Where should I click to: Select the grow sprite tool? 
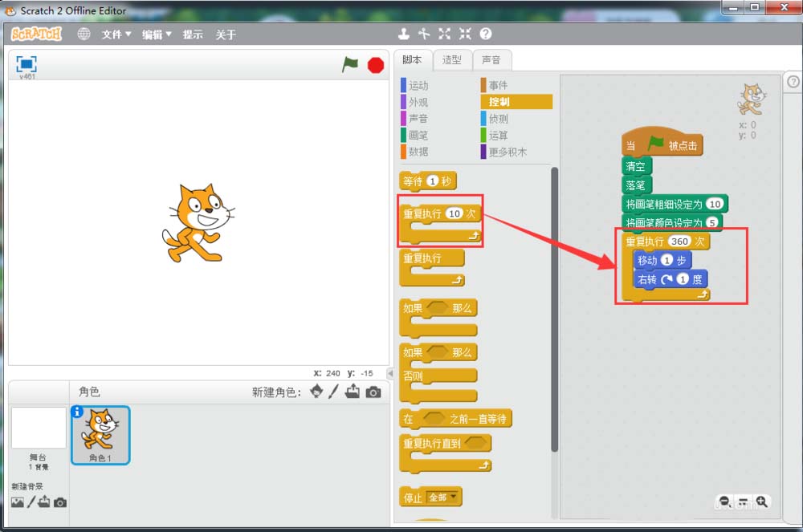(445, 34)
